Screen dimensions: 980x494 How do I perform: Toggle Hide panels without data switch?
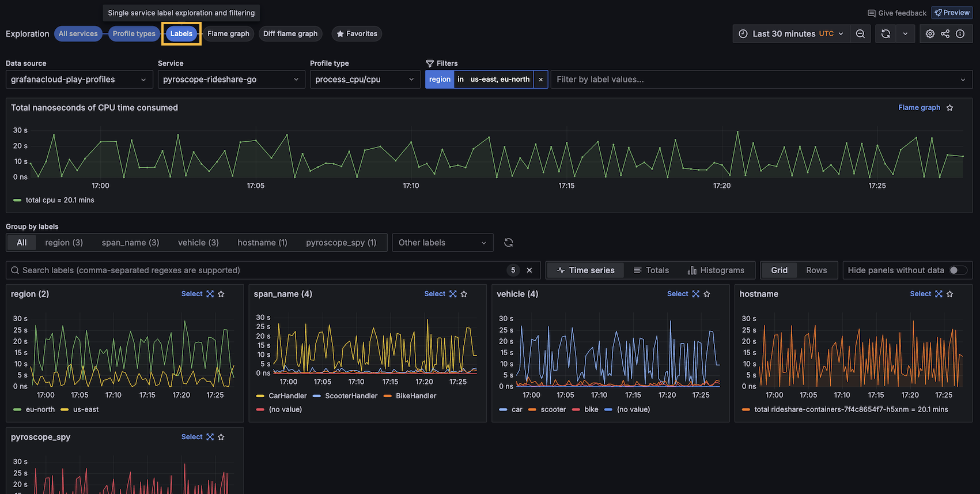click(x=958, y=270)
